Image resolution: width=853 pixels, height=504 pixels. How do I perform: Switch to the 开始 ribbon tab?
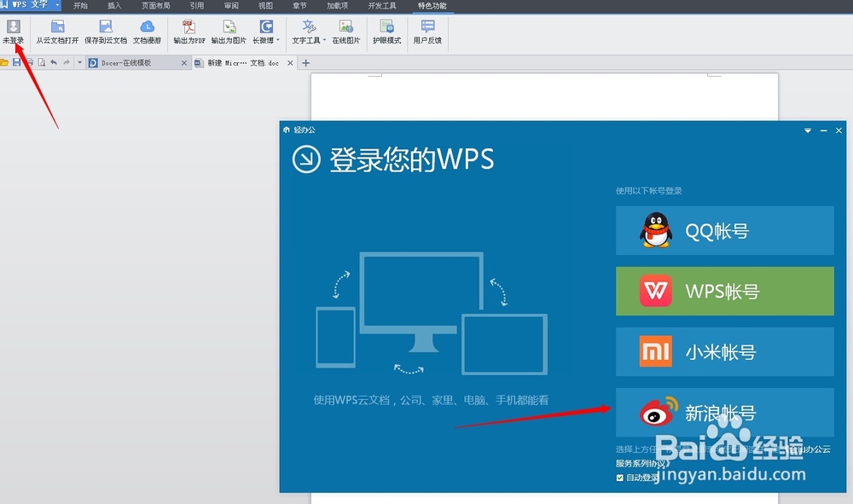[80, 5]
